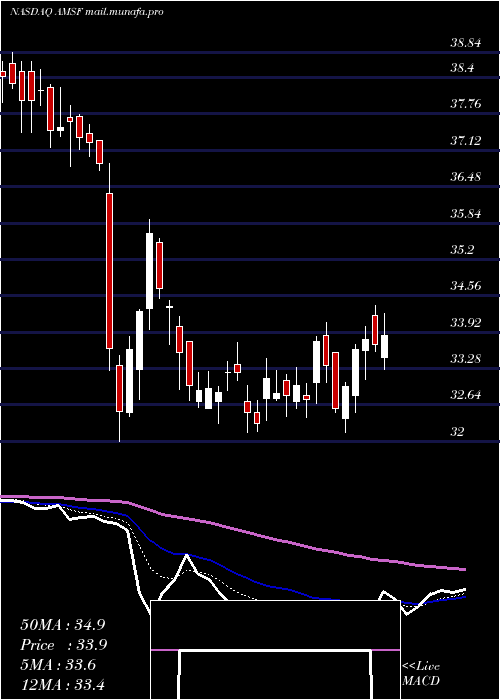Click the 37.12 price level label
Viewport: 500px width, 700px height.
466,141
